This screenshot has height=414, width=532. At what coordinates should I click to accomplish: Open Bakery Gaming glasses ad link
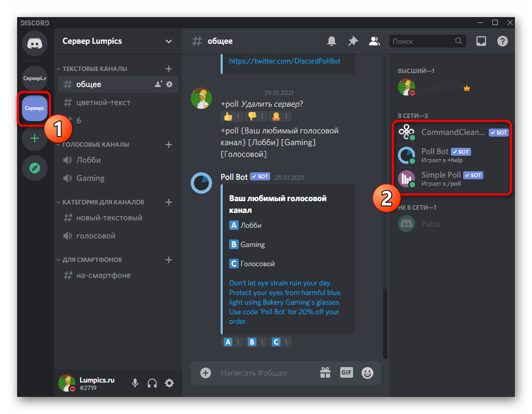pyautogui.click(x=284, y=302)
